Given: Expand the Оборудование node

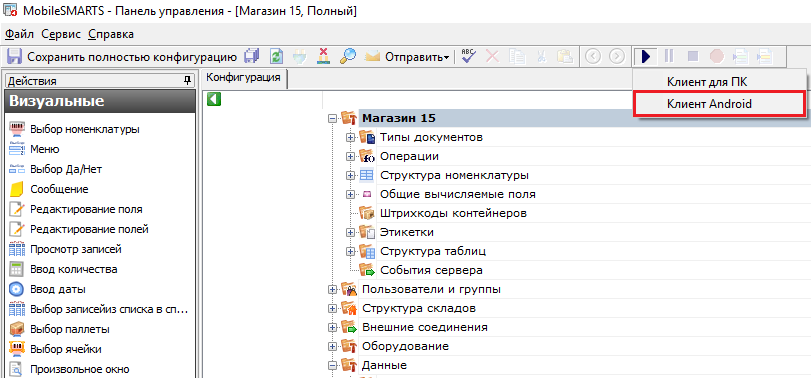Looking at the screenshot, I should pos(332,346).
